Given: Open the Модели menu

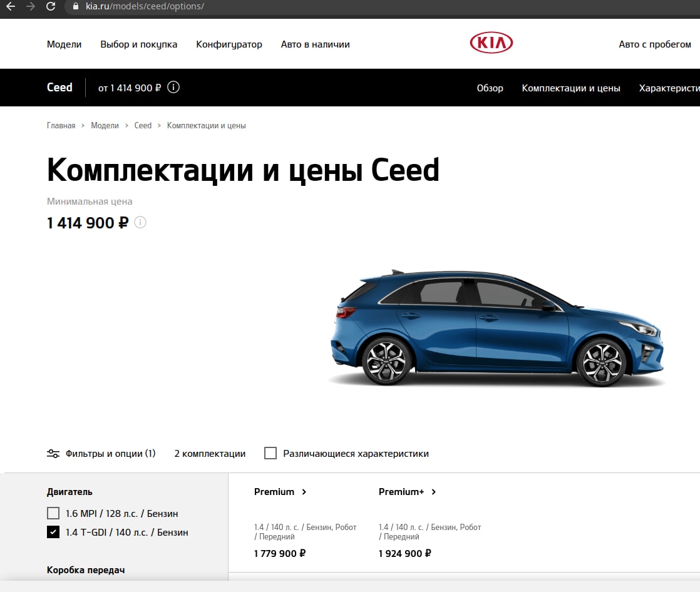Looking at the screenshot, I should coord(64,44).
